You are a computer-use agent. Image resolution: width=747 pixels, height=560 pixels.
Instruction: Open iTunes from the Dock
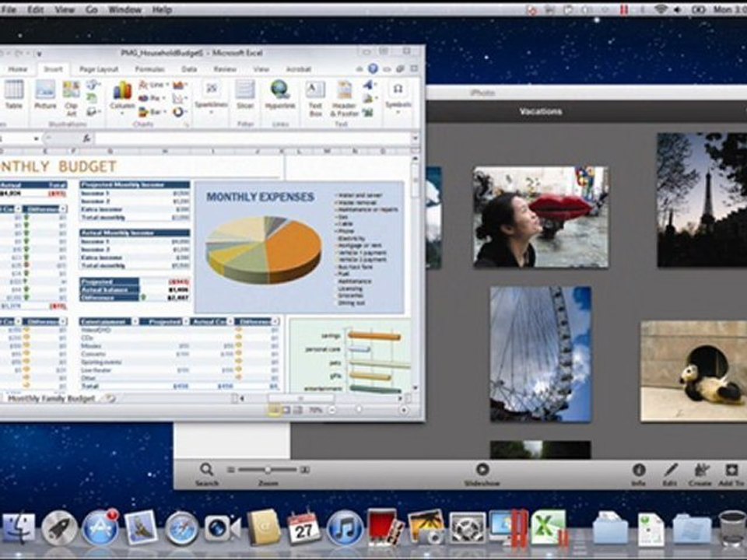345,528
